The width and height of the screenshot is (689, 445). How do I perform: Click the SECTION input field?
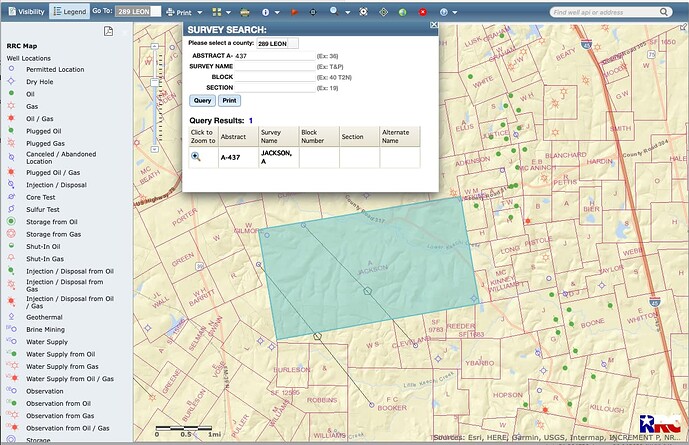[x=275, y=87]
